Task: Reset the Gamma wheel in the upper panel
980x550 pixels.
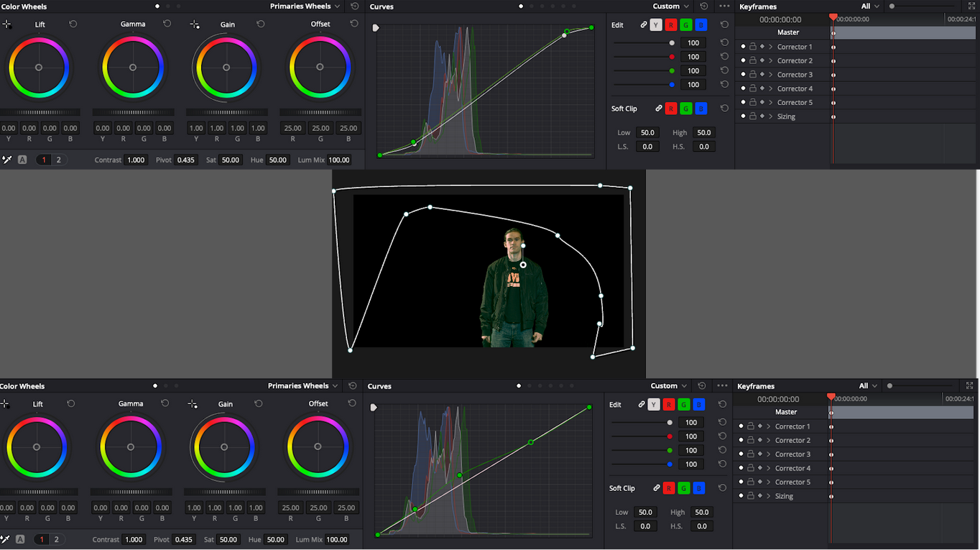Action: point(167,24)
